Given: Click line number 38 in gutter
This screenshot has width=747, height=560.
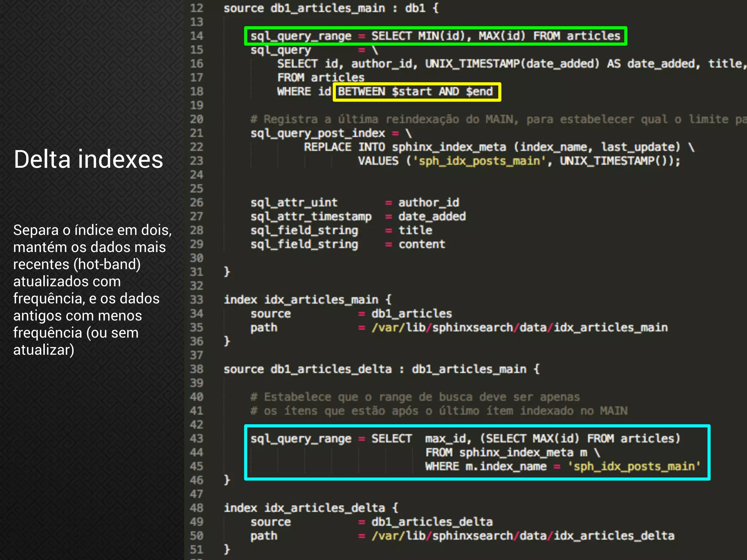Looking at the screenshot, I should click(197, 369).
